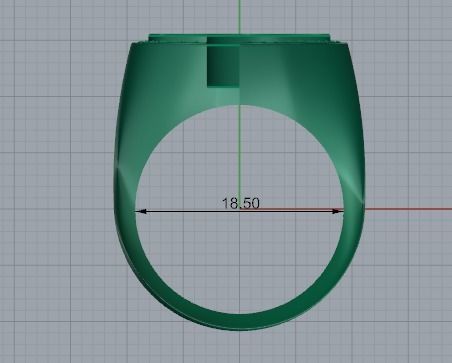Select the rectangular notch on ring top
Screen dimensions: 452x363
click(x=223, y=62)
